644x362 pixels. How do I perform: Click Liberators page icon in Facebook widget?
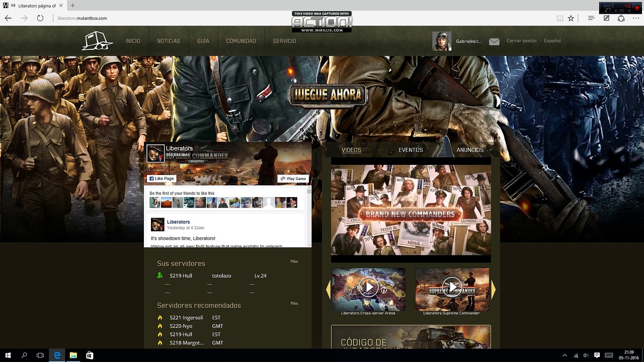coord(155,153)
